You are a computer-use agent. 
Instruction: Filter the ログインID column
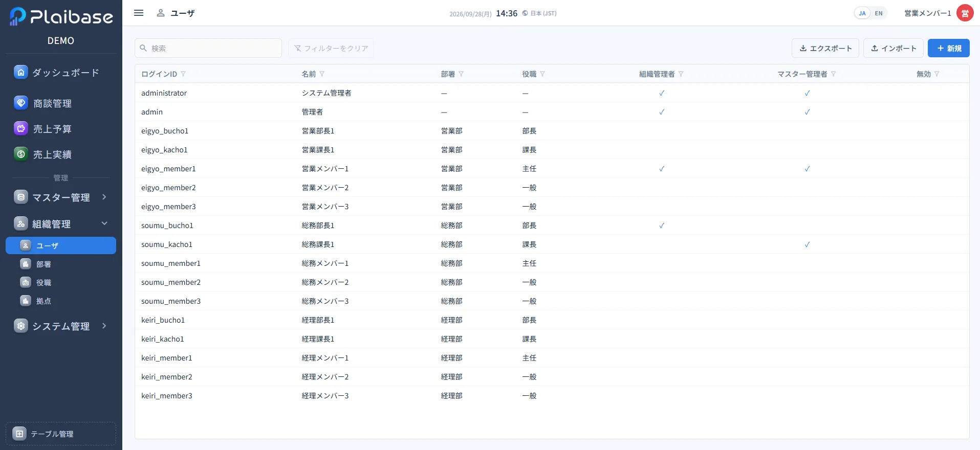coord(183,74)
